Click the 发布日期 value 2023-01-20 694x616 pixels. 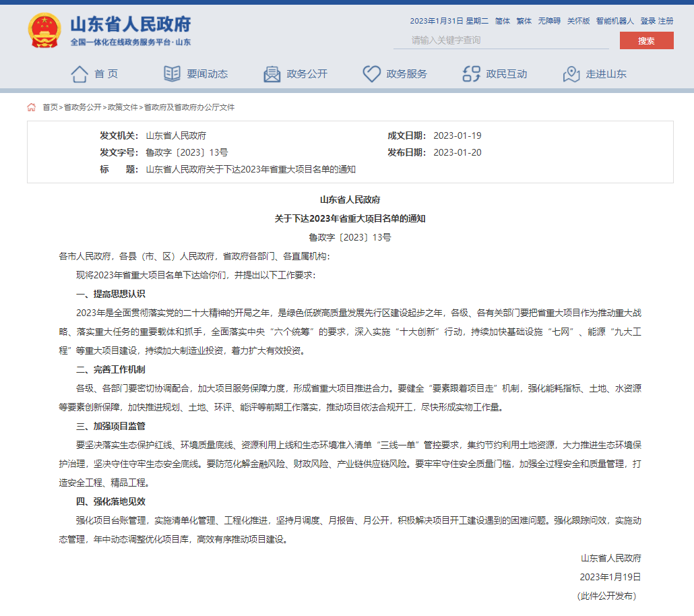point(458,152)
